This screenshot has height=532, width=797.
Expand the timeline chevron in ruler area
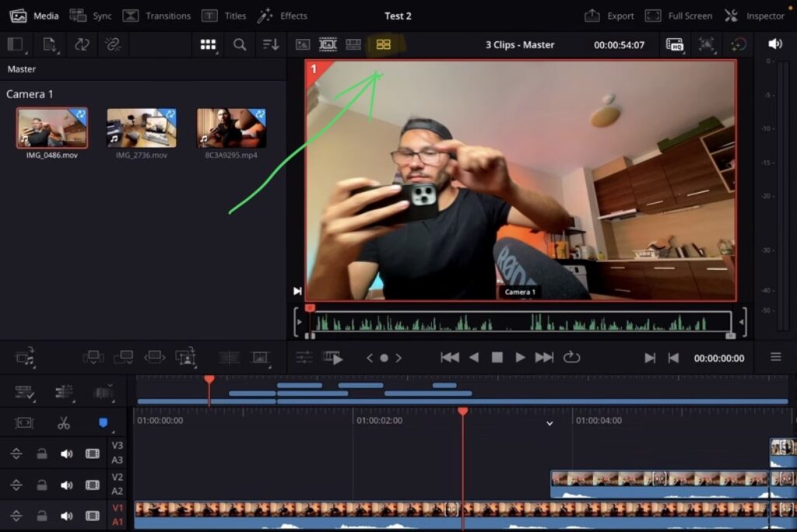(549, 422)
